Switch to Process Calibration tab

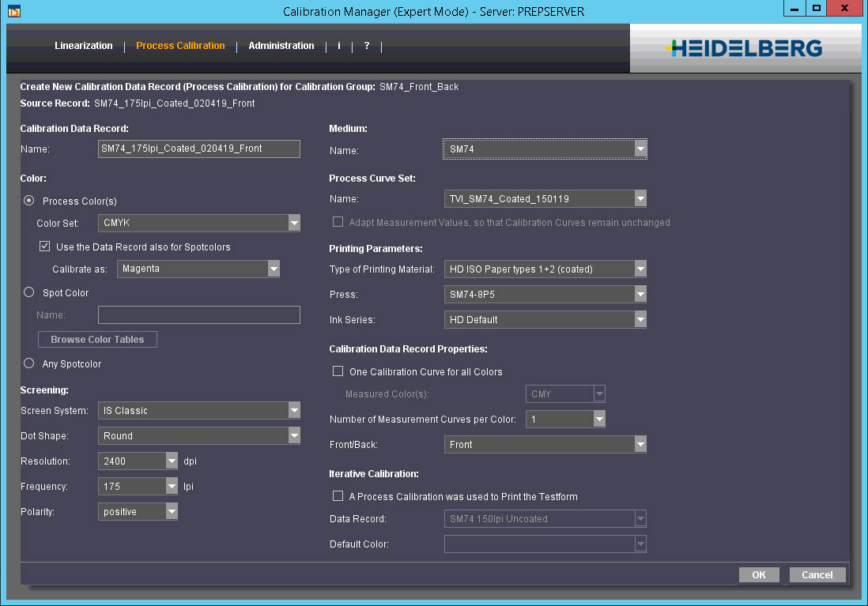click(x=180, y=46)
